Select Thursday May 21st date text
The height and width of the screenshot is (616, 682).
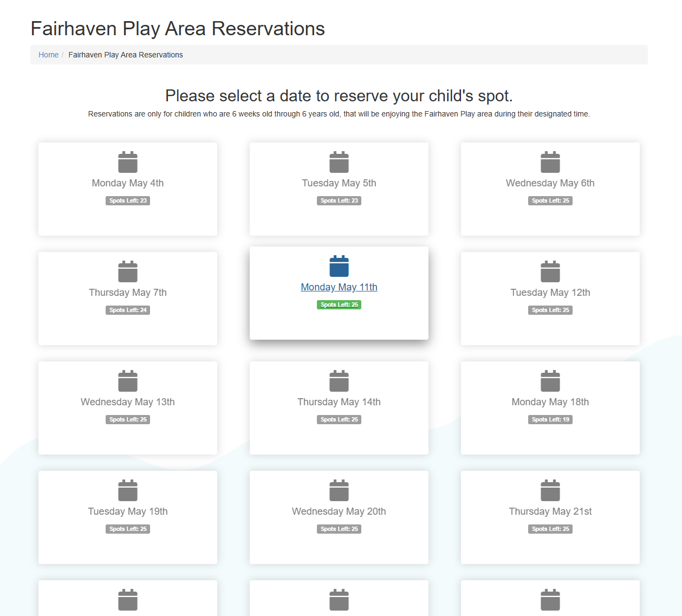pos(550,511)
